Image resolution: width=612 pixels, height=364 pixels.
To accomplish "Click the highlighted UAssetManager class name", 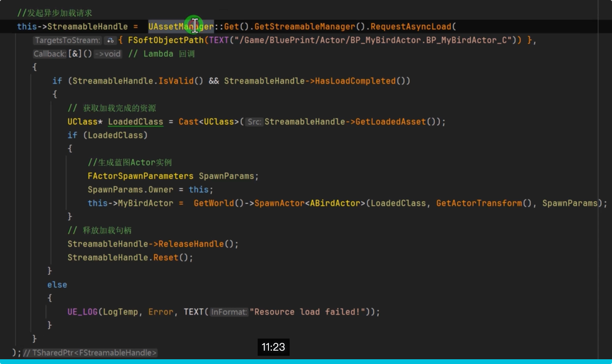I will point(181,27).
